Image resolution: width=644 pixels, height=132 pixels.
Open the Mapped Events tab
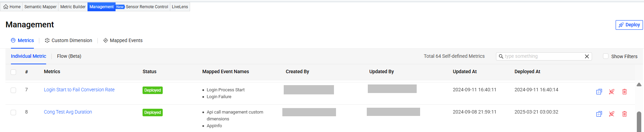pyautogui.click(x=123, y=40)
